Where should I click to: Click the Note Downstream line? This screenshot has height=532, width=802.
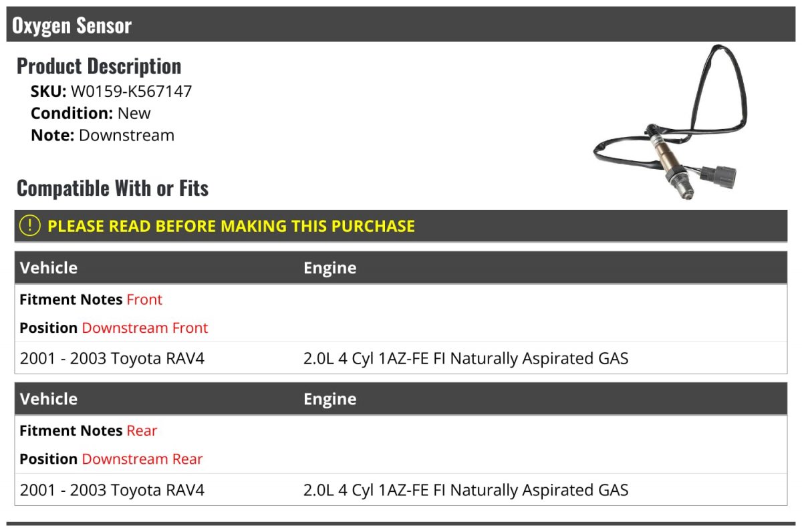(102, 135)
